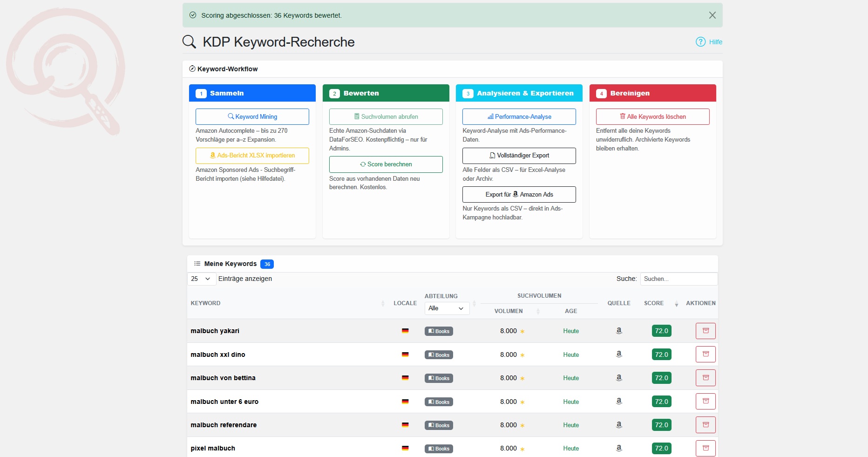This screenshot has height=457, width=868.
Task: Select keyword text malbuch yakari
Action: 215,331
